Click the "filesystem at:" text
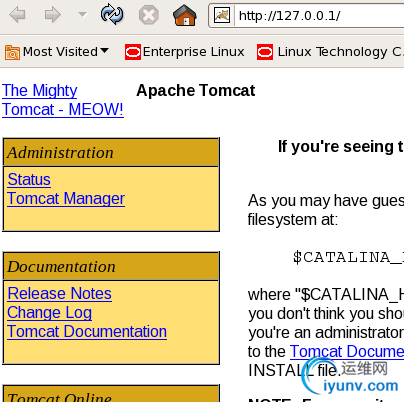 click(293, 220)
